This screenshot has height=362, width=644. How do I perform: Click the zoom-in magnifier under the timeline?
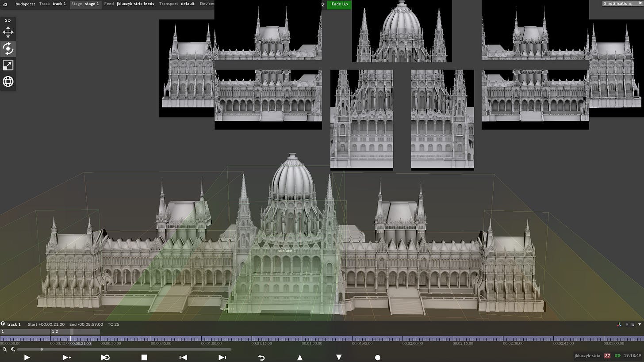click(x=13, y=349)
